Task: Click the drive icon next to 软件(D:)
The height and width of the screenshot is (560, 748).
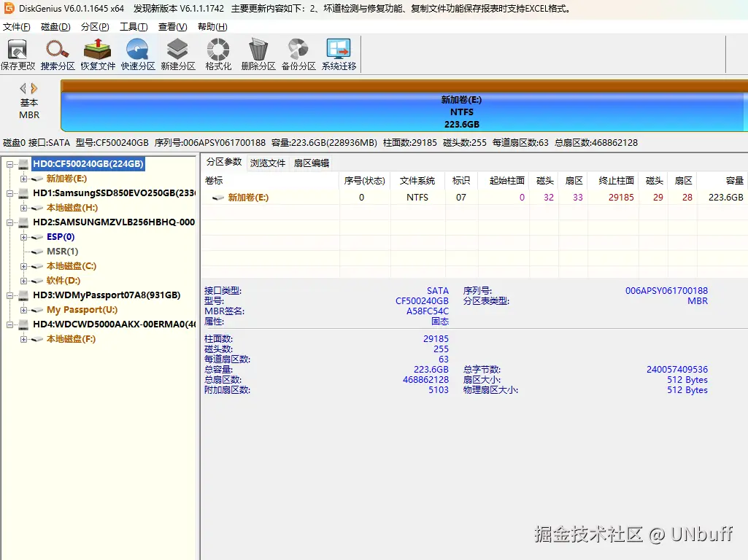Action: [36, 281]
